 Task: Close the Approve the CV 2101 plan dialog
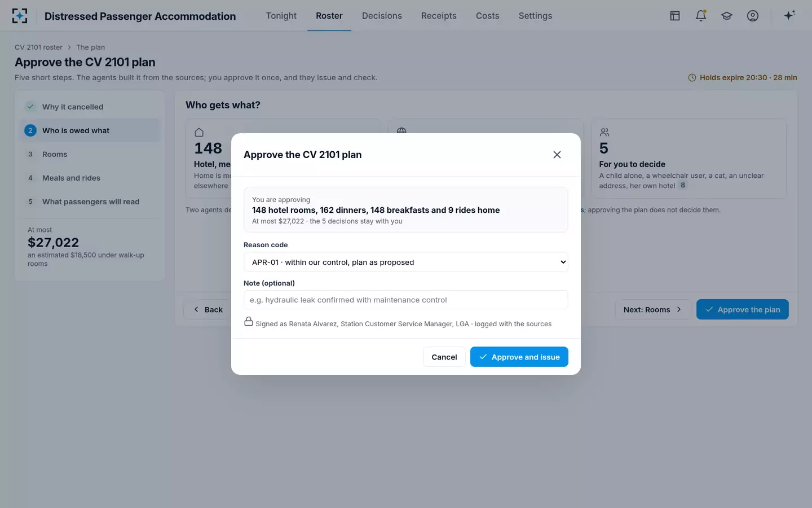[x=557, y=155]
